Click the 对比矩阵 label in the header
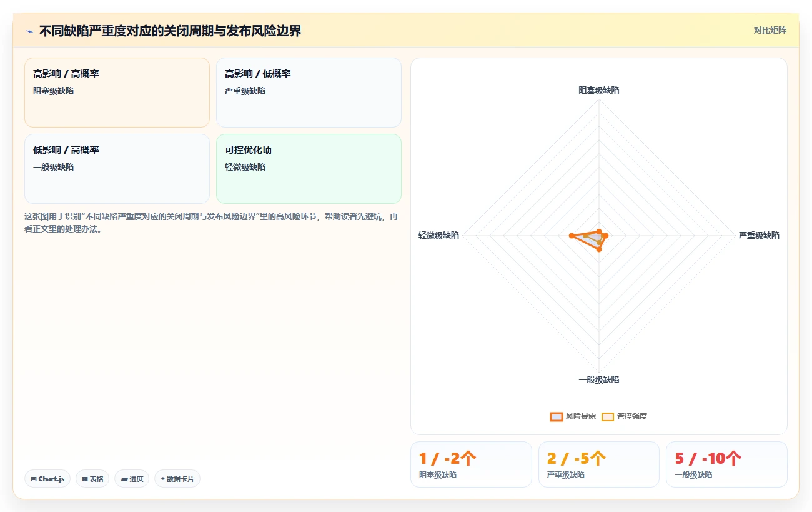 pyautogui.click(x=770, y=30)
